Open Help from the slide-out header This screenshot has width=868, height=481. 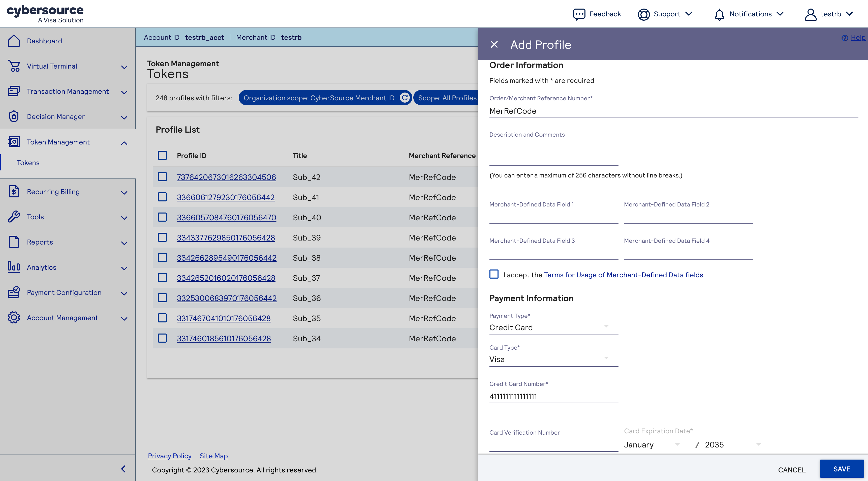(858, 37)
